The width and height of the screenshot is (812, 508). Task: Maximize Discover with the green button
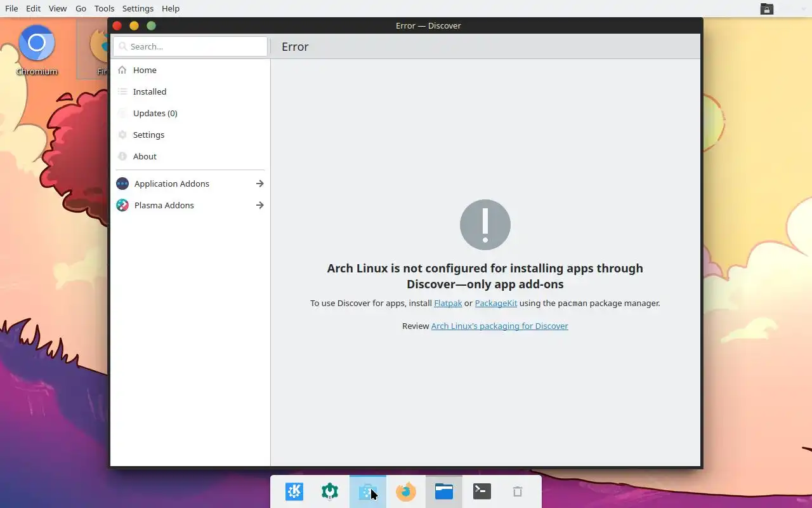151,25
